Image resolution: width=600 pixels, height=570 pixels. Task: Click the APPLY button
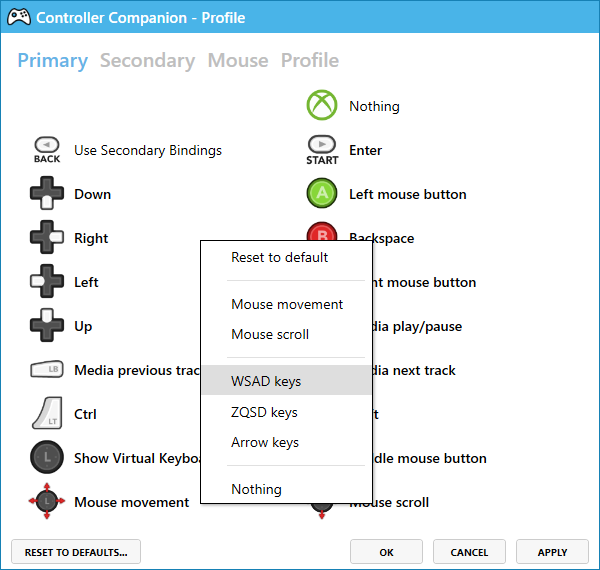point(553,552)
